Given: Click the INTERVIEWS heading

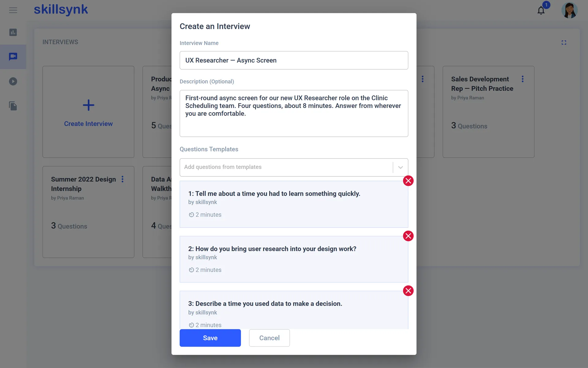Looking at the screenshot, I should pos(60,42).
